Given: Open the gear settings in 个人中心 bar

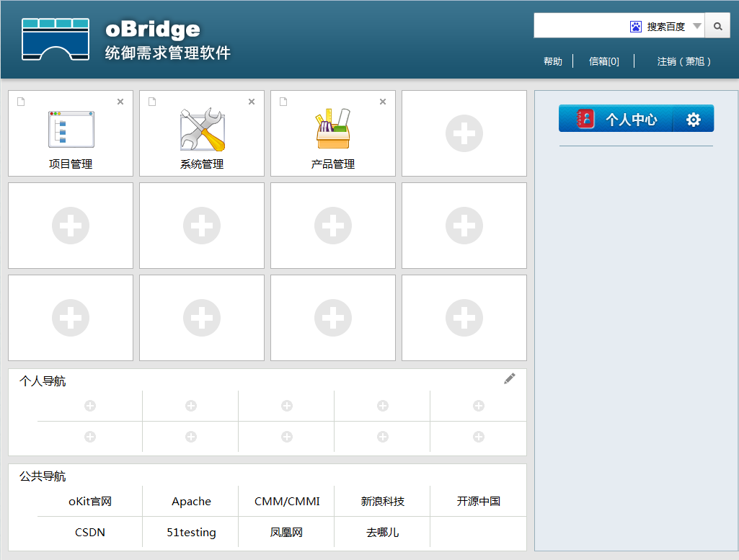Looking at the screenshot, I should [694, 120].
